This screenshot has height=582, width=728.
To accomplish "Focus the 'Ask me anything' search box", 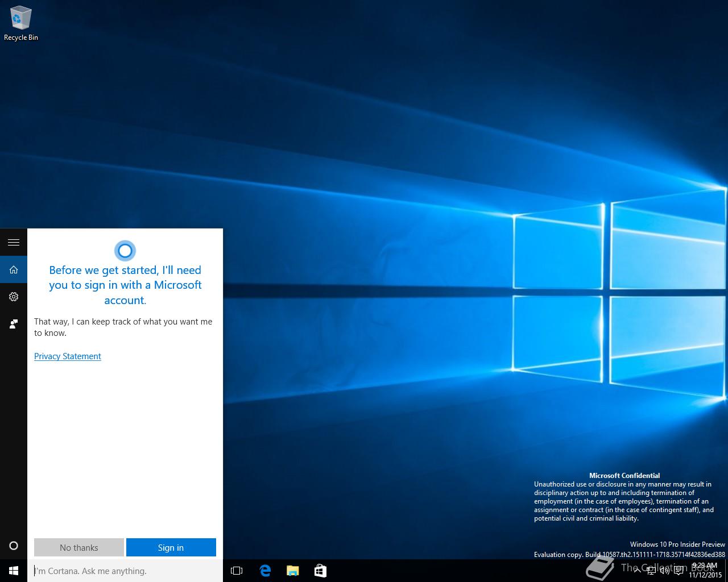I will click(x=125, y=571).
